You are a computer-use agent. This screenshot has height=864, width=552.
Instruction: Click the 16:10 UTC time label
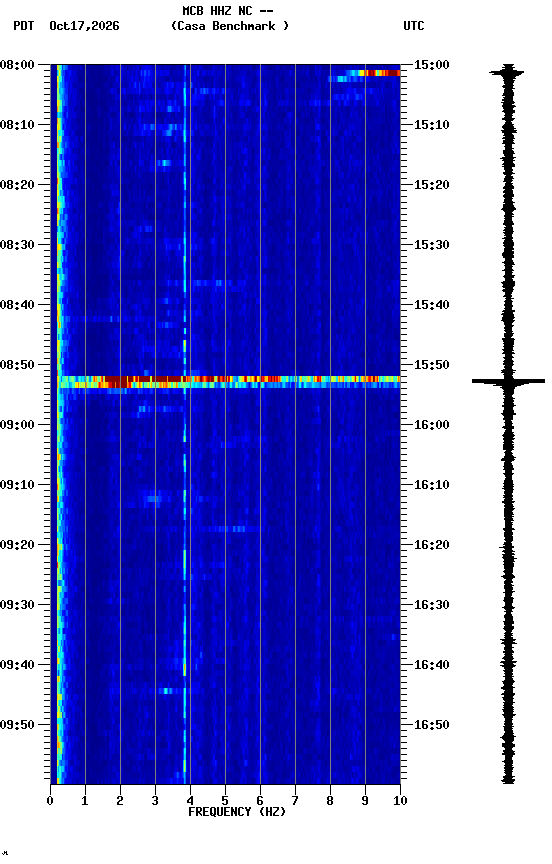click(432, 485)
